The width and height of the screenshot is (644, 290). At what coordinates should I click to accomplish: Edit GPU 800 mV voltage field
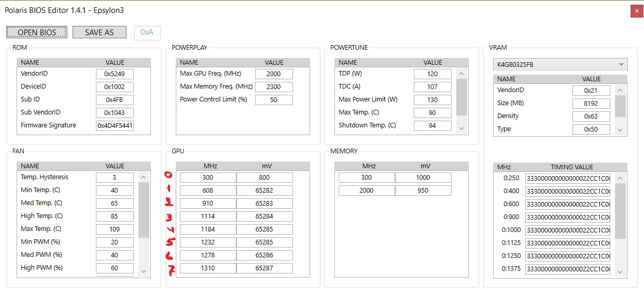pyautogui.click(x=264, y=177)
